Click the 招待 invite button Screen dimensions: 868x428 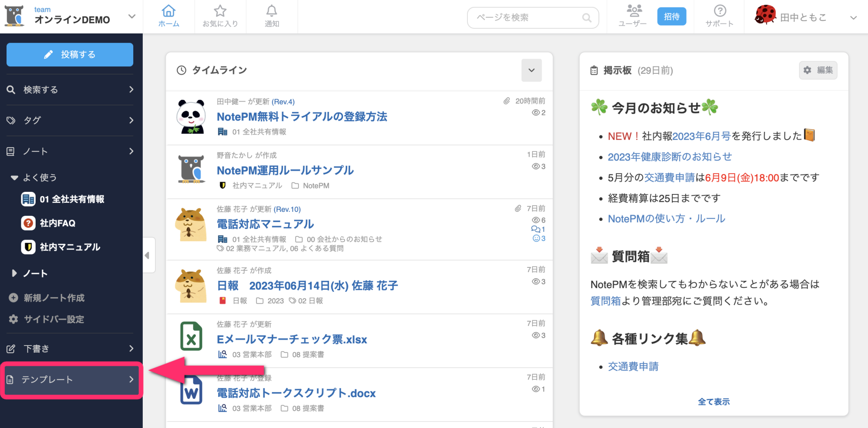tap(671, 16)
